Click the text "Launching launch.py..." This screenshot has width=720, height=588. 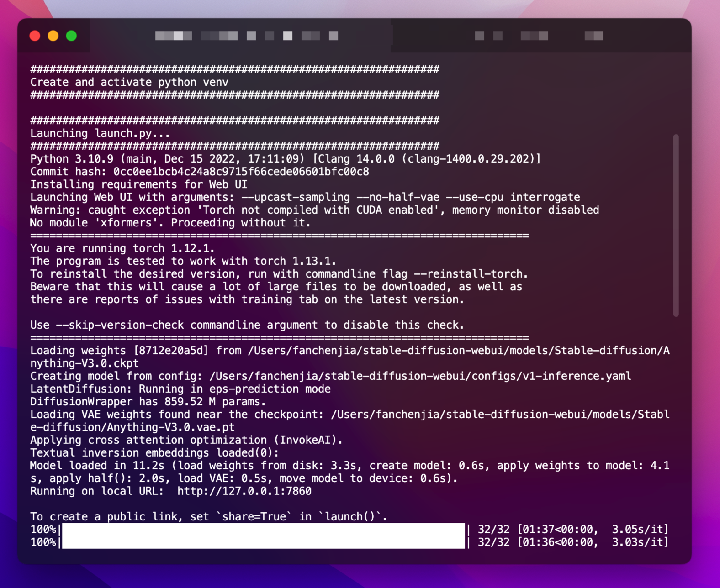coord(100,133)
